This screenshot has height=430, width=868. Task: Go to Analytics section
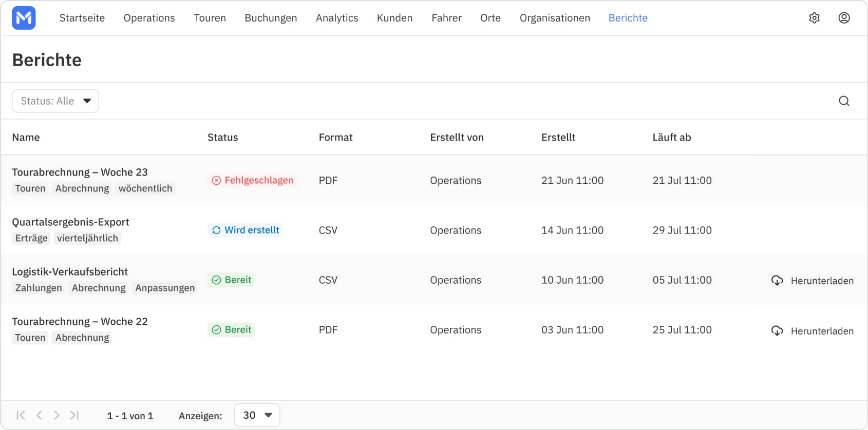[x=337, y=18]
